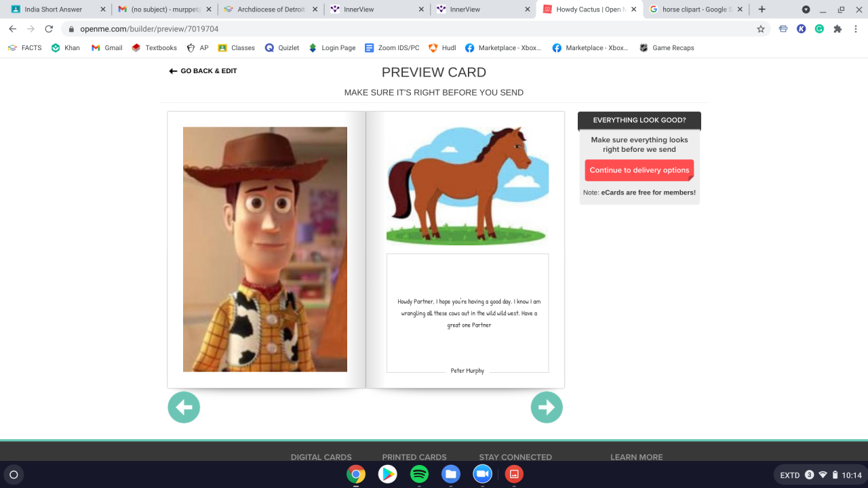This screenshot has height=488, width=868.
Task: Open the Files app from the shelf
Action: (x=451, y=474)
